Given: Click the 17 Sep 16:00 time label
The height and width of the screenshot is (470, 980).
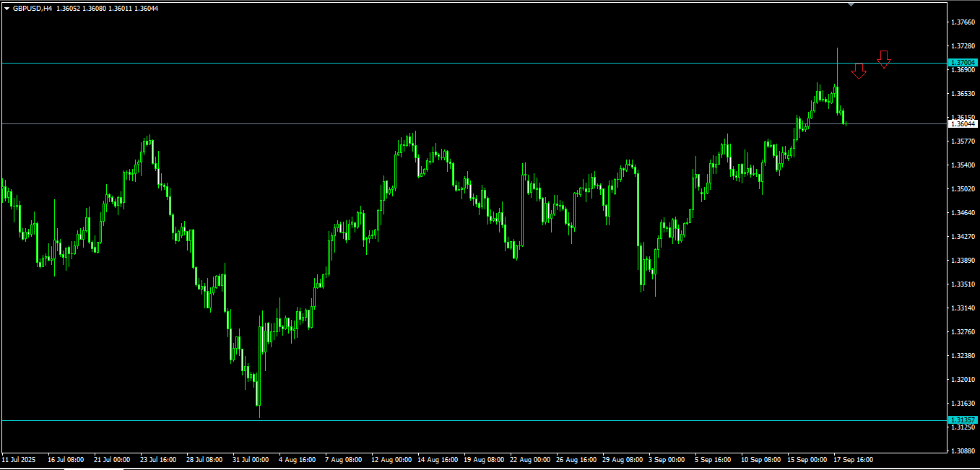Looking at the screenshot, I should 853,459.
